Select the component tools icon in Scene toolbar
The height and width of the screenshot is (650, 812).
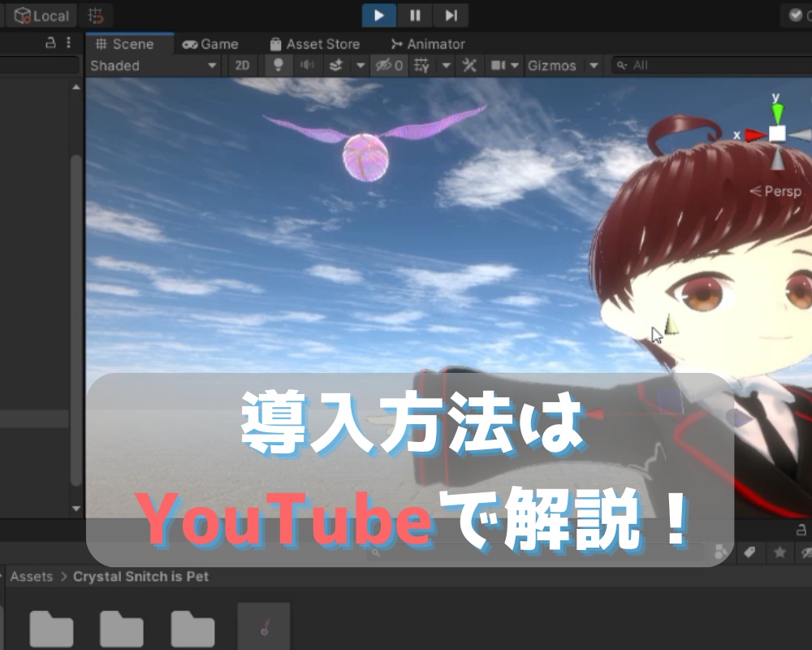[469, 66]
